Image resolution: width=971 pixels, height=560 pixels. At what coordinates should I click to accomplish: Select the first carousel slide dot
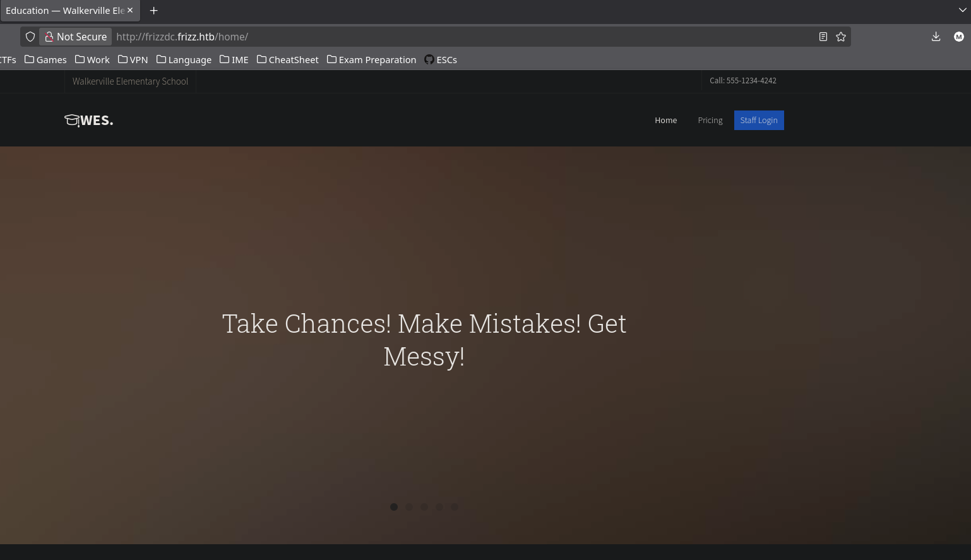pos(394,507)
